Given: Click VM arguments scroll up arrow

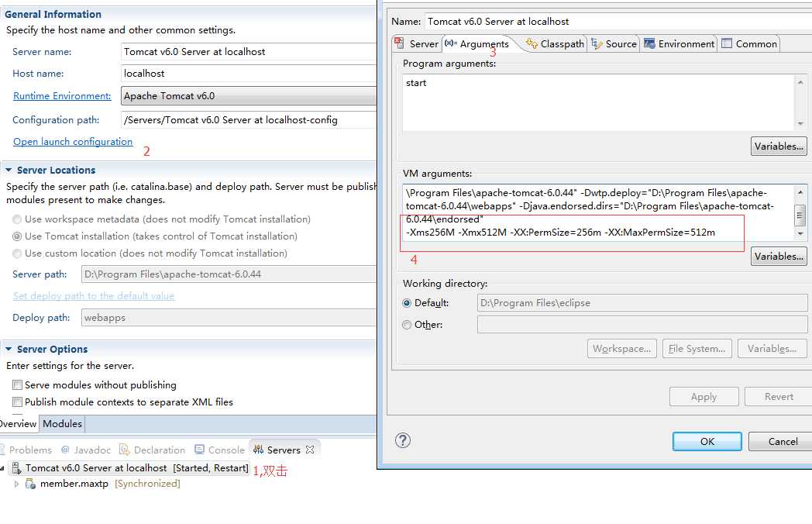Looking at the screenshot, I should [x=800, y=191].
